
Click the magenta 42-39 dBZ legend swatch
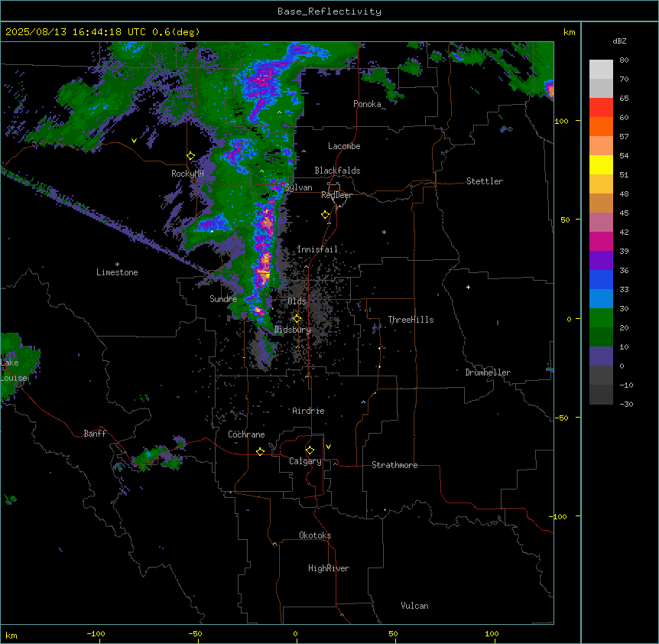coord(601,241)
